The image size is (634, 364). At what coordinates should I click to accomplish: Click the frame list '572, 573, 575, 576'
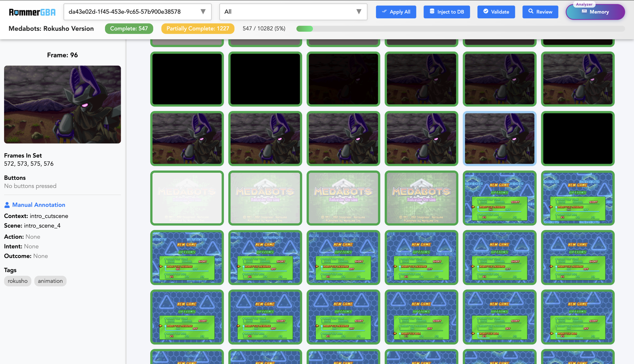29,164
